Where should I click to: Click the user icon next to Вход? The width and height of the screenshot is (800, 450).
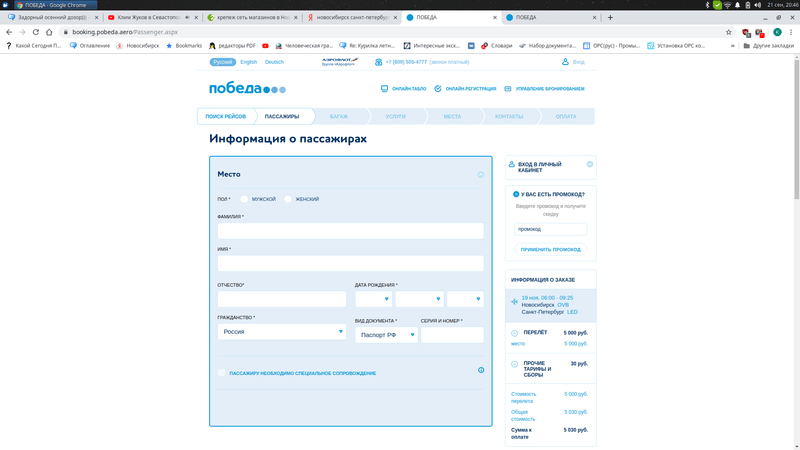coord(565,62)
